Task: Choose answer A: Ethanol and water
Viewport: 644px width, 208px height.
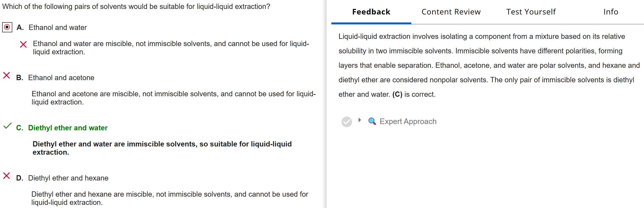Action: 58,27
